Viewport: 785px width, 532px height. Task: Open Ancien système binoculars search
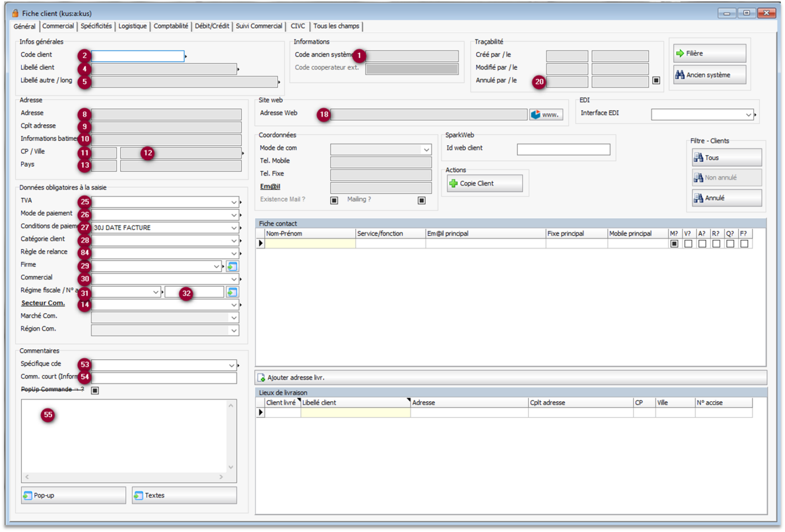click(x=709, y=75)
